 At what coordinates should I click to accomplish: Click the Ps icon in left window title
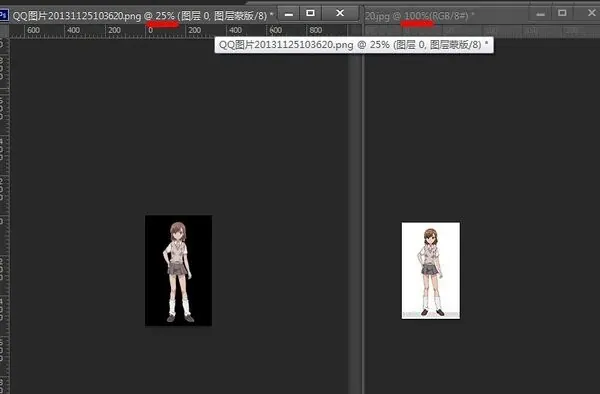[3, 15]
